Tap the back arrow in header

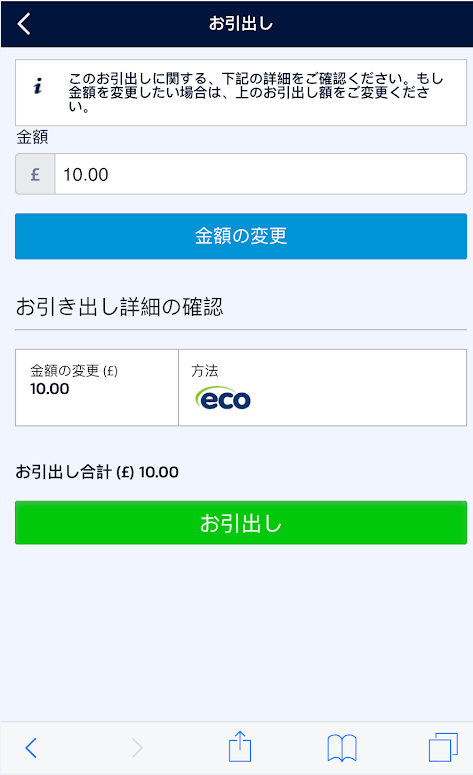[x=24, y=23]
